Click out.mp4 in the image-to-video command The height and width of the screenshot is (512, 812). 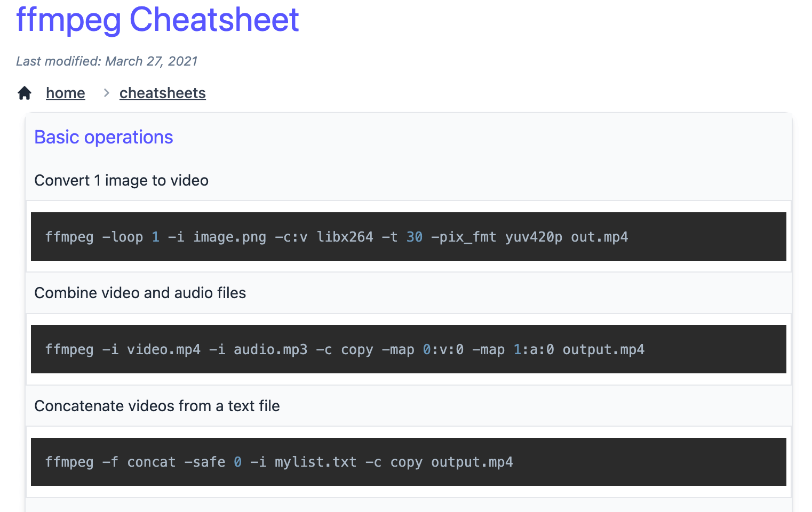600,237
